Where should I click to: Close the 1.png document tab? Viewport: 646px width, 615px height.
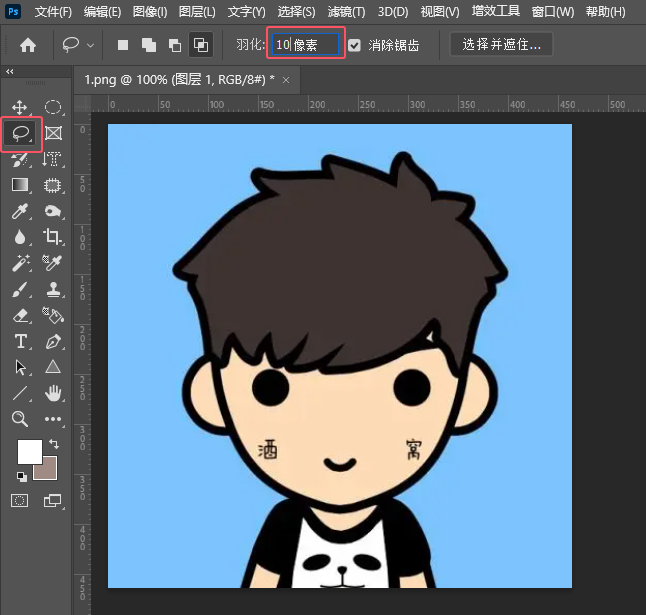pos(286,80)
